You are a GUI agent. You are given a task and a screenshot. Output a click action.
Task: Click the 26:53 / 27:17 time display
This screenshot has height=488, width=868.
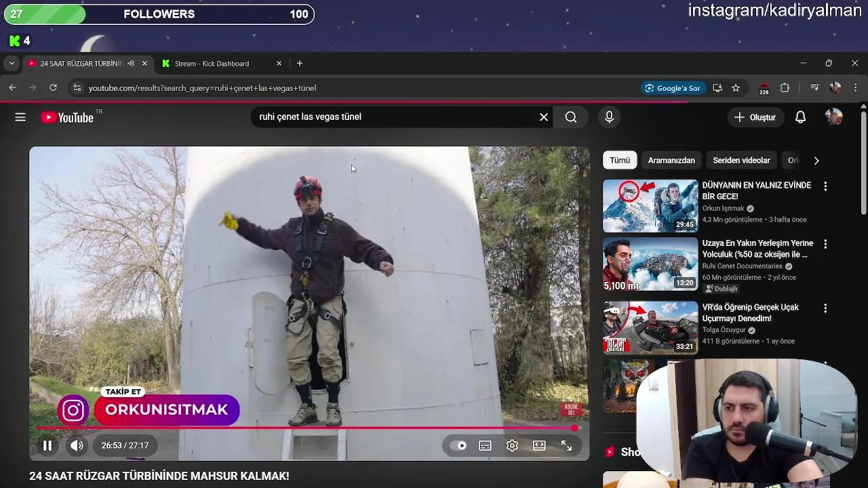point(125,445)
